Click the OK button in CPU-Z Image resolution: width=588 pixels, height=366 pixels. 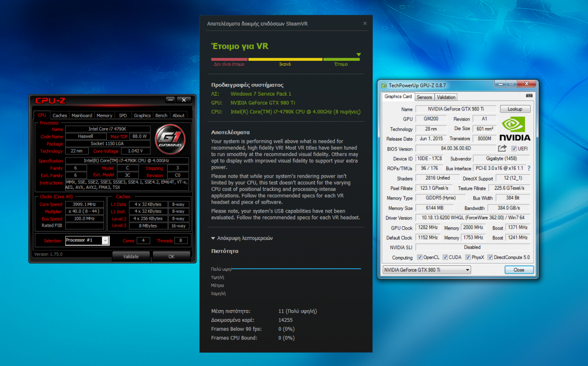pyautogui.click(x=171, y=256)
